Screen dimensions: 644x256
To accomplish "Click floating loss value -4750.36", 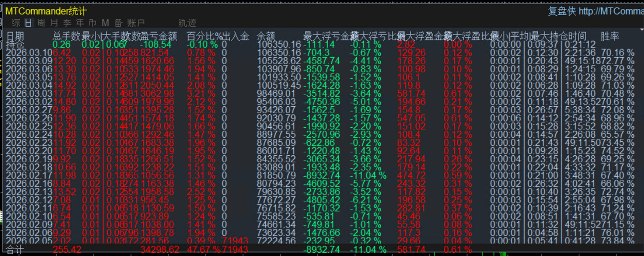I will click(x=321, y=102).
